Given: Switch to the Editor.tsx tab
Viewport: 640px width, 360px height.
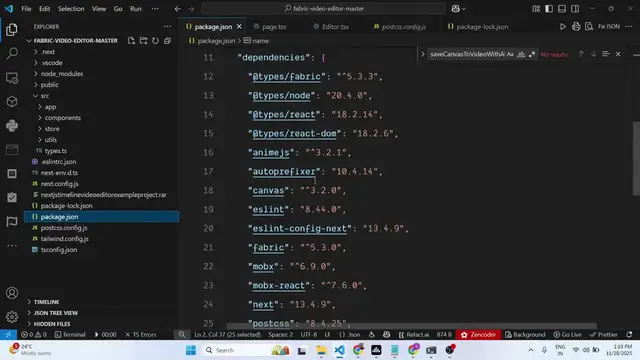Looking at the screenshot, I should (x=335, y=27).
